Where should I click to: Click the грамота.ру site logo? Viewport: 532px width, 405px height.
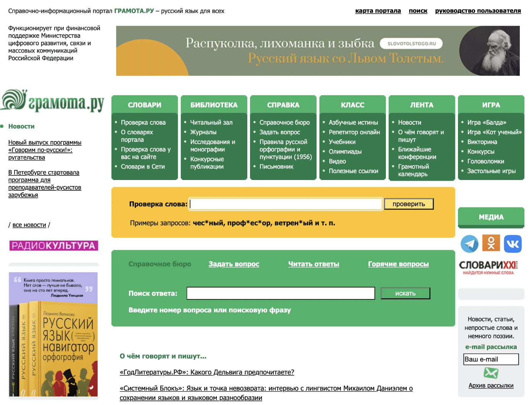(53, 101)
